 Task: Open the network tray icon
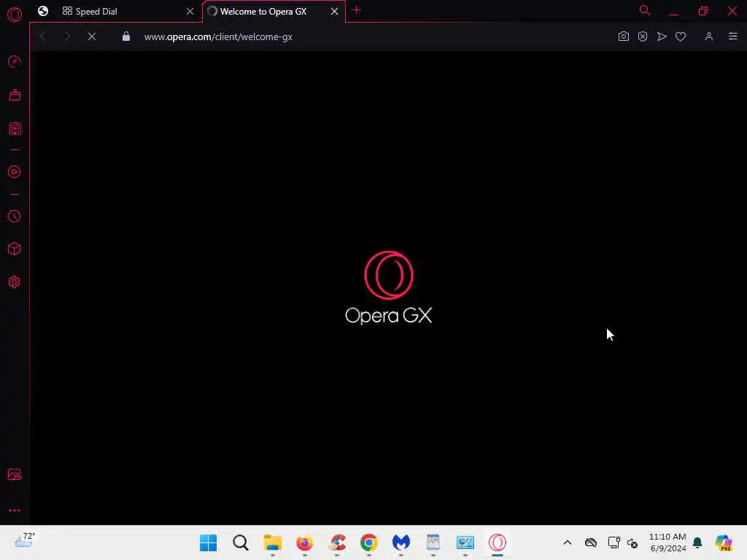click(614, 542)
